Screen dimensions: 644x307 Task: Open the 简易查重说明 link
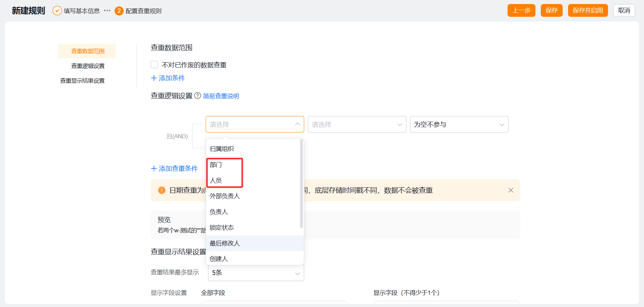(x=221, y=96)
